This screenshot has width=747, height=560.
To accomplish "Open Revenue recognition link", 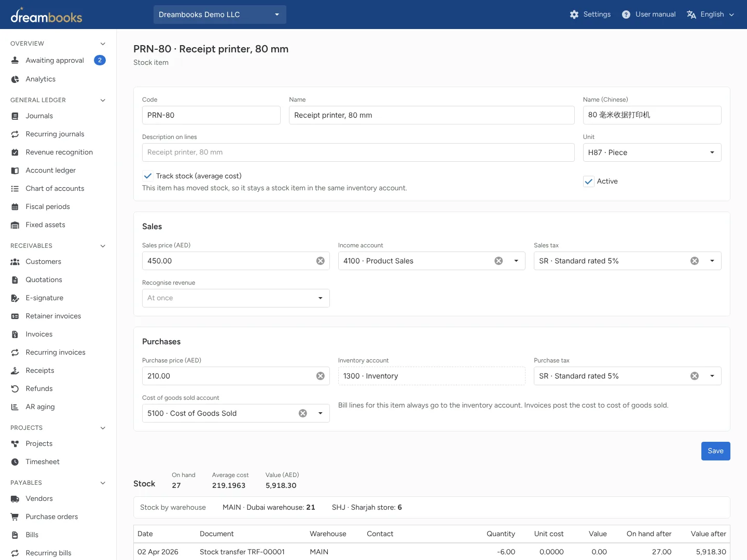I will [58, 152].
